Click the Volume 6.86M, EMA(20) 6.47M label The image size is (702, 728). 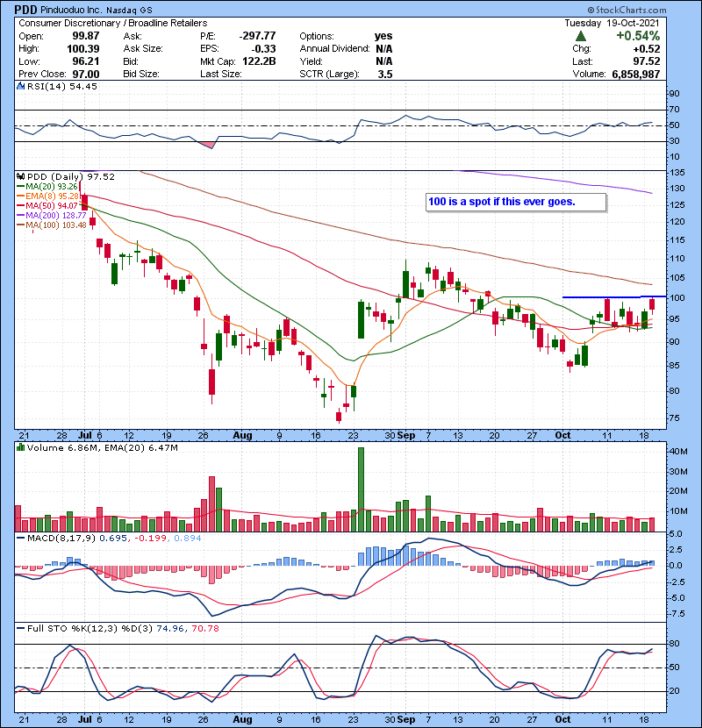[102, 447]
